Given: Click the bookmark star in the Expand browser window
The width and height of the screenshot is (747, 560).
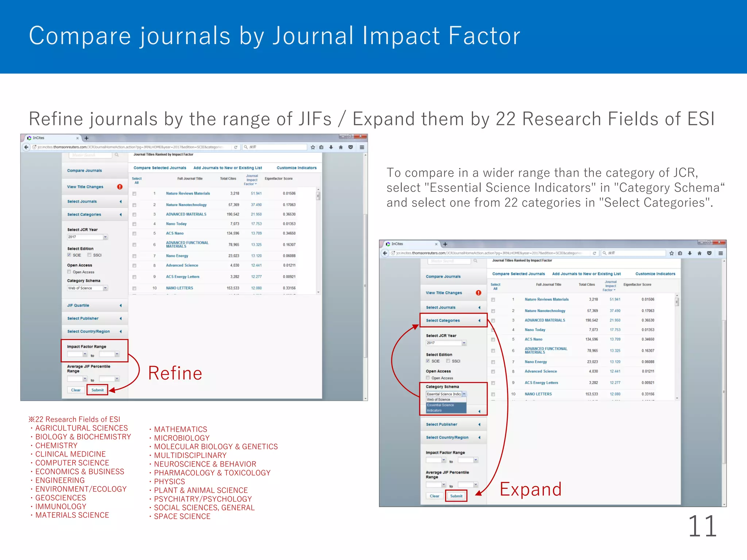Looking at the screenshot, I should pyautogui.click(x=671, y=253).
